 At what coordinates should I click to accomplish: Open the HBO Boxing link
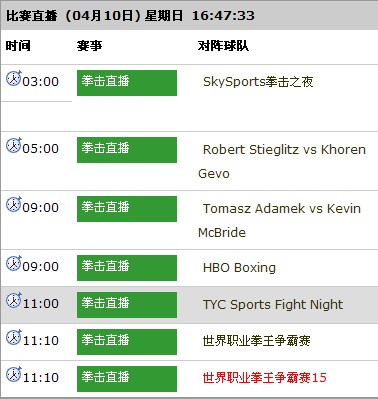point(239,268)
